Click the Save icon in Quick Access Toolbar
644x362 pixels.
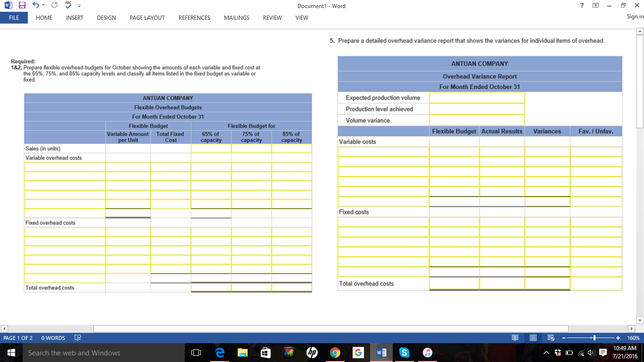tap(22, 6)
